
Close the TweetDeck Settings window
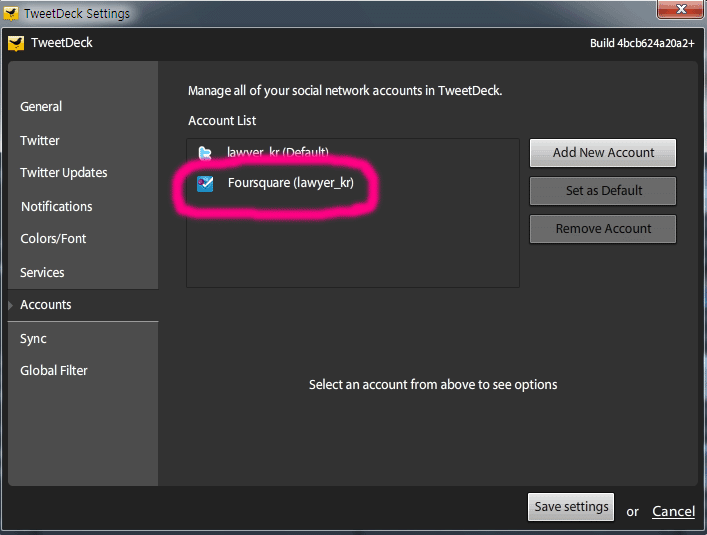(x=680, y=9)
